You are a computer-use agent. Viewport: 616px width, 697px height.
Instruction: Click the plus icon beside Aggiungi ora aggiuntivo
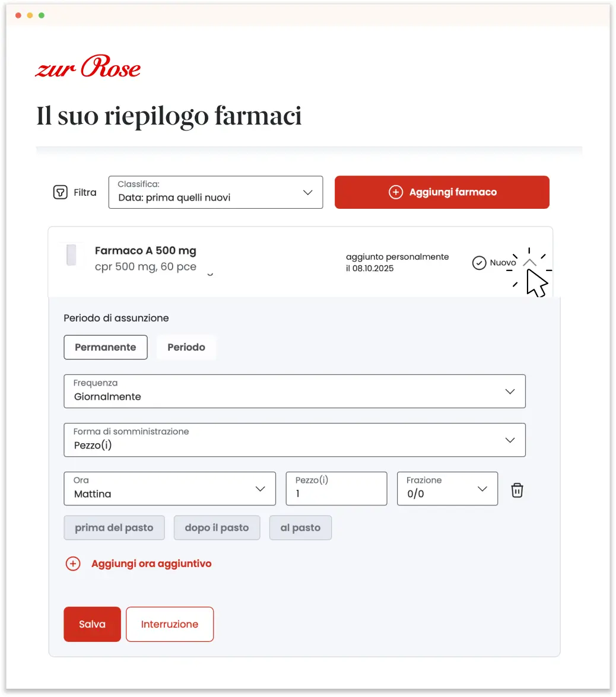pos(73,564)
